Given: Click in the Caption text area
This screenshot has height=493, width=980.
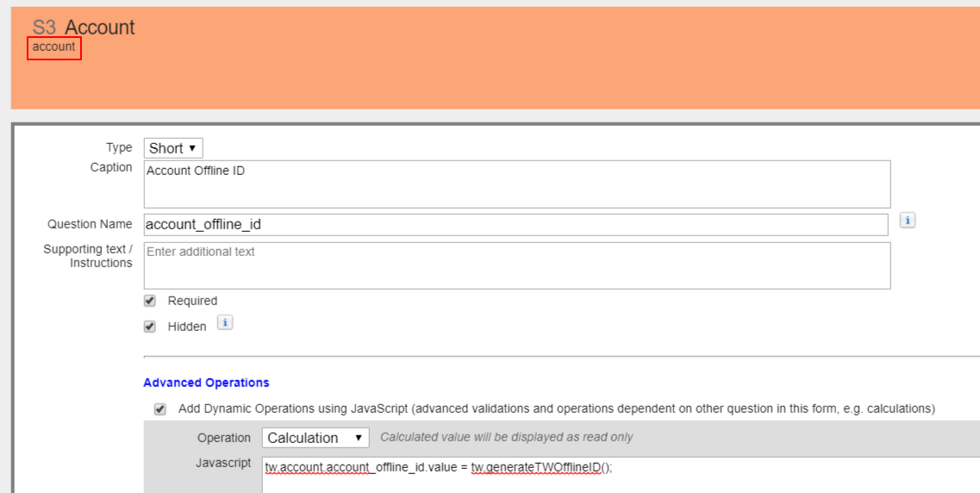Looking at the screenshot, I should (517, 184).
